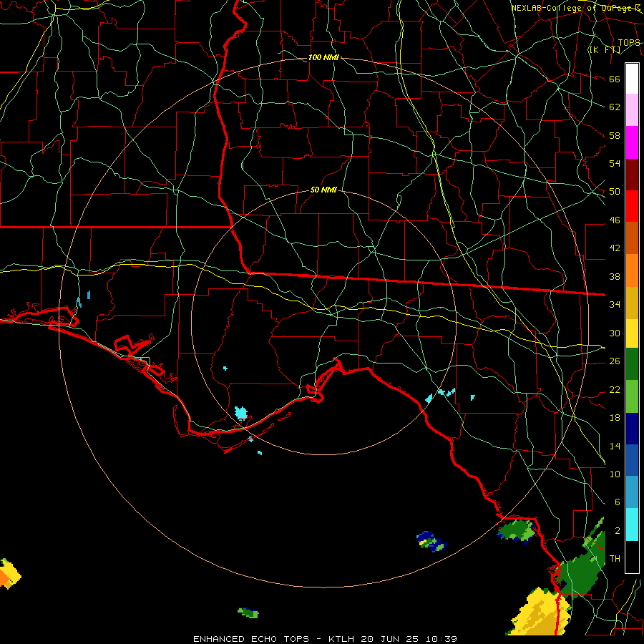Click the "ENHANCED ECHO TOPS" product title
Image resolution: width=644 pixels, height=644 pixels.
(x=251, y=639)
